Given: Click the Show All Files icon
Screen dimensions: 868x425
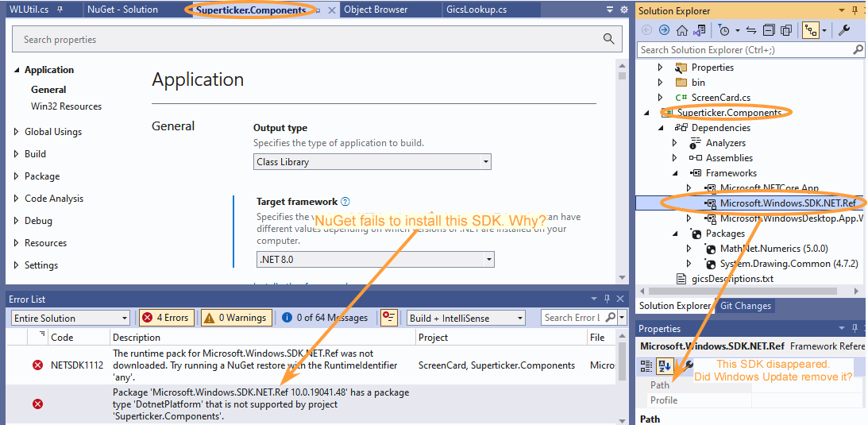Looking at the screenshot, I should click(786, 30).
